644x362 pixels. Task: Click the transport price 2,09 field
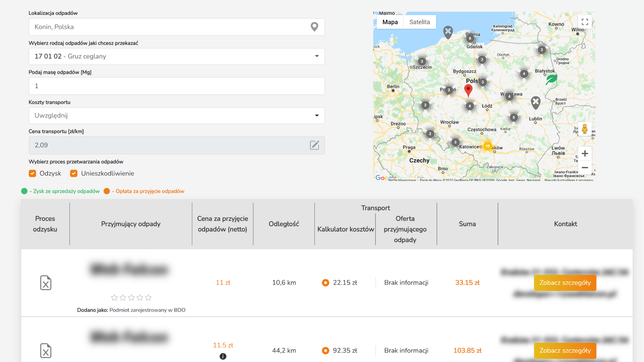(x=177, y=145)
